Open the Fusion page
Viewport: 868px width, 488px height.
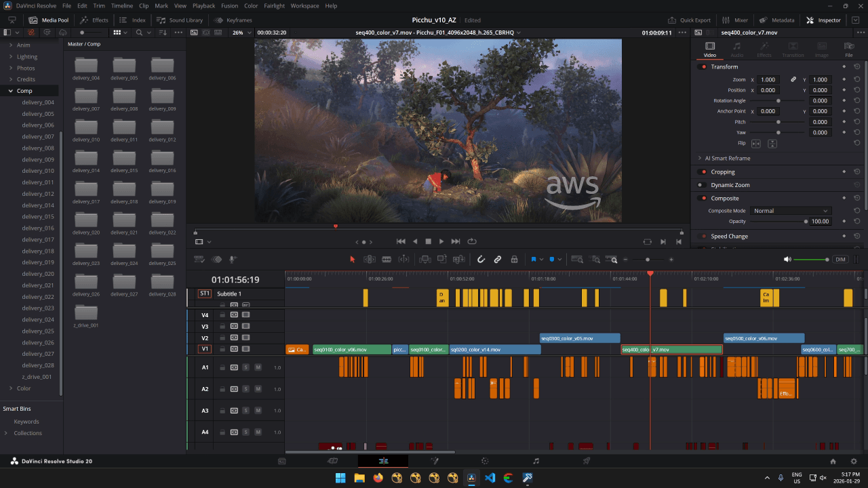coord(434,460)
